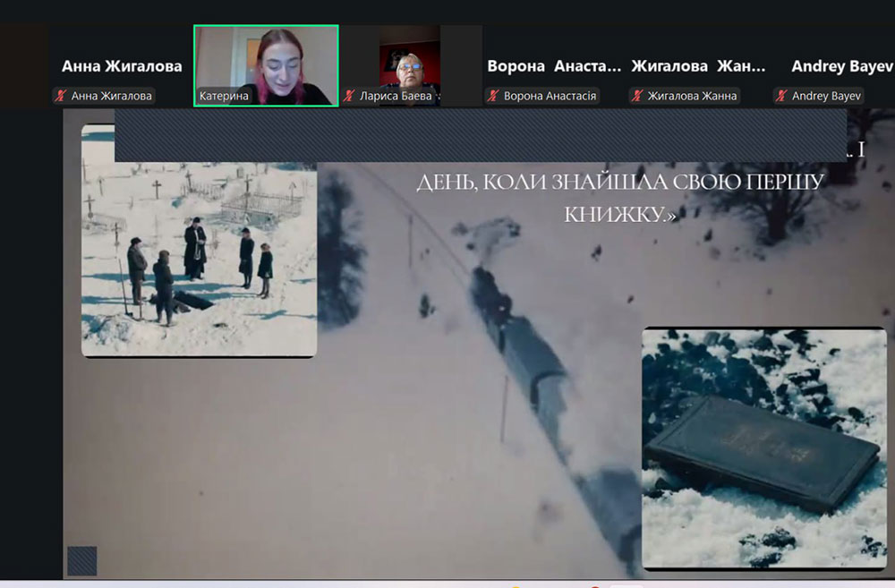The image size is (895, 588).
Task: Select Лариса Баева's video thumbnail
Action: [410, 64]
